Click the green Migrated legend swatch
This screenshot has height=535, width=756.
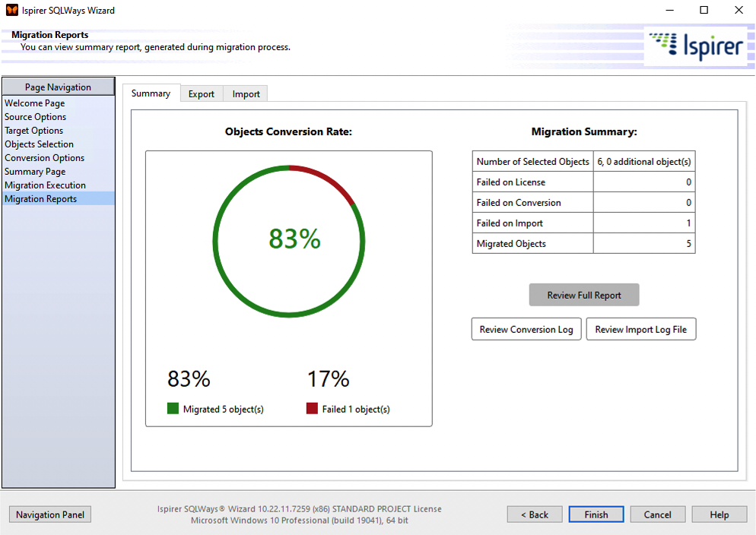click(173, 408)
